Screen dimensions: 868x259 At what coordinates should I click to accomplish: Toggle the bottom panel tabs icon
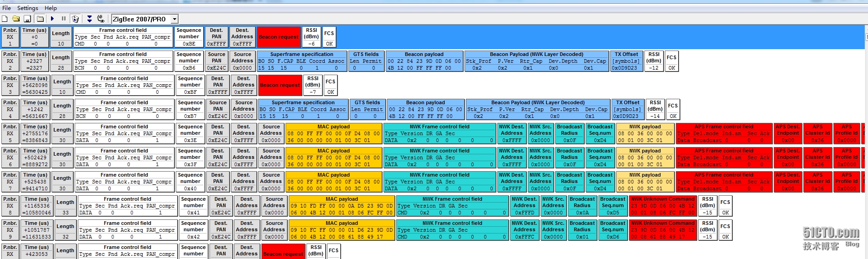(x=41, y=19)
